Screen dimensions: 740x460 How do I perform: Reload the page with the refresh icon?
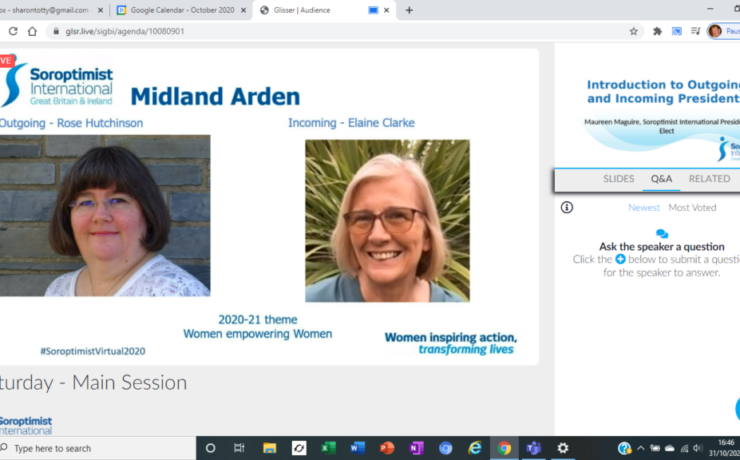(13, 31)
